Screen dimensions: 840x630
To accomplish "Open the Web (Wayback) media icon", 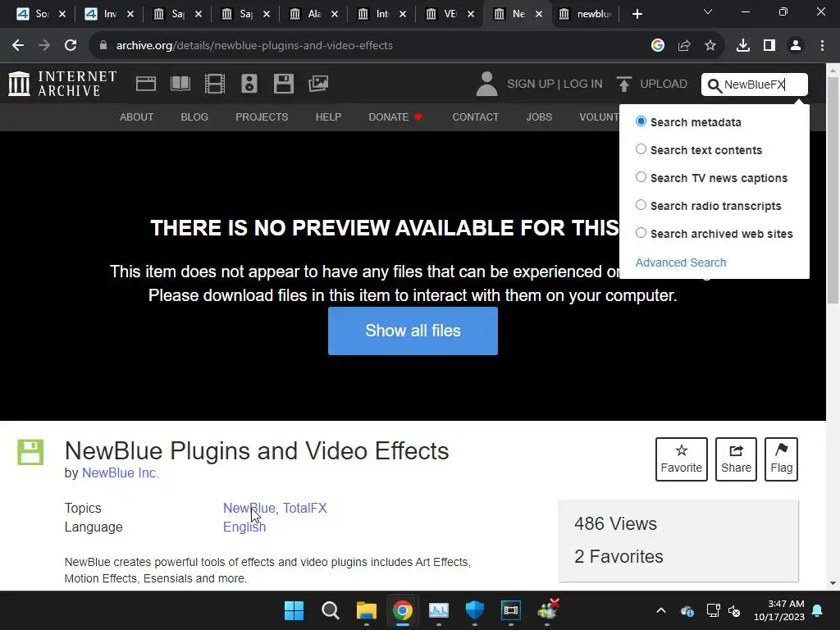I will point(146,84).
